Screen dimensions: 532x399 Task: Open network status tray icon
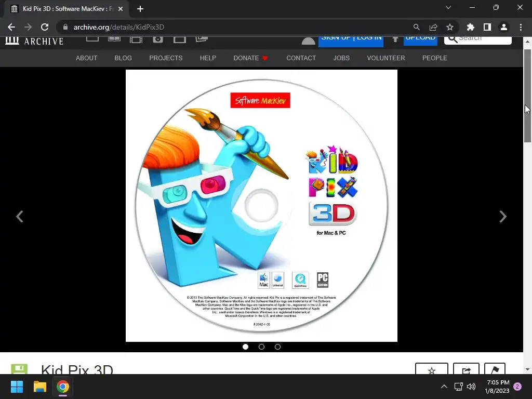(x=458, y=387)
